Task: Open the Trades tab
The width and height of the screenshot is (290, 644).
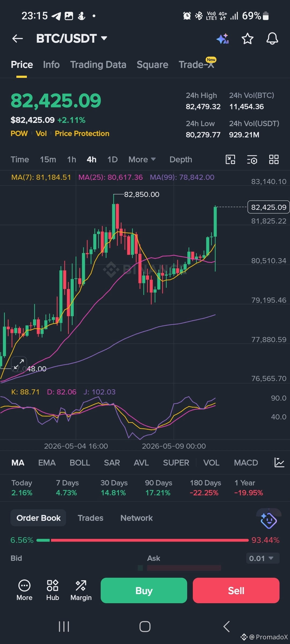Action: (x=90, y=518)
